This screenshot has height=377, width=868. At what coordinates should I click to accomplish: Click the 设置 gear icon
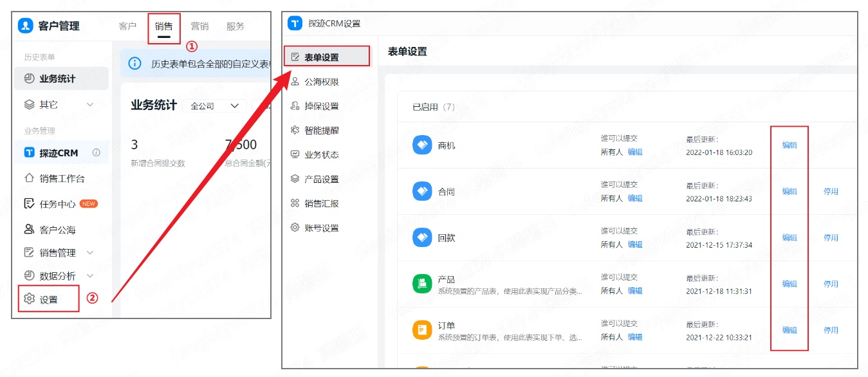[x=29, y=299]
